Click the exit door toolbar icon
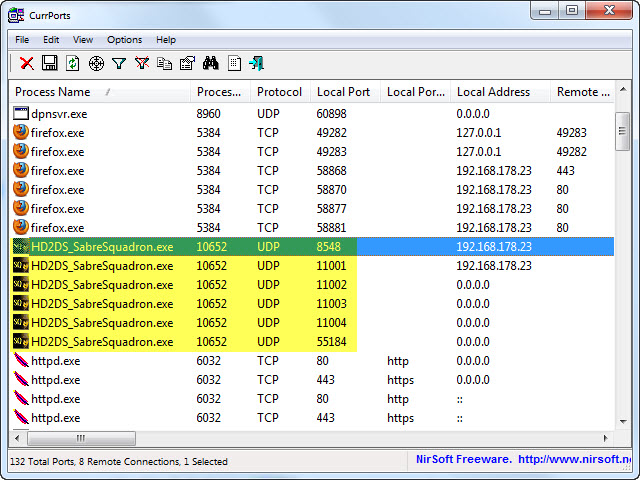The height and width of the screenshot is (480, 640). tap(256, 64)
